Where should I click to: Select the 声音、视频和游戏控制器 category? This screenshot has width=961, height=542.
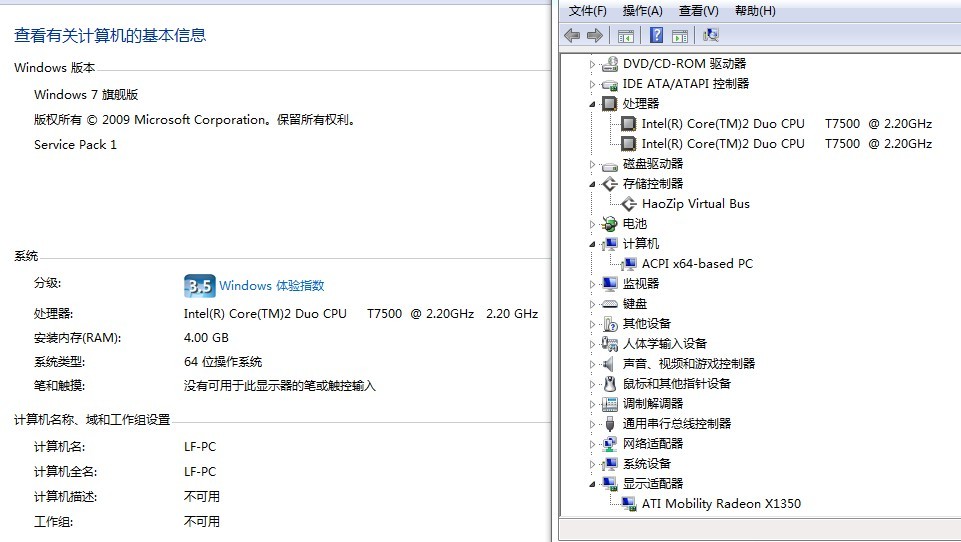tap(689, 364)
